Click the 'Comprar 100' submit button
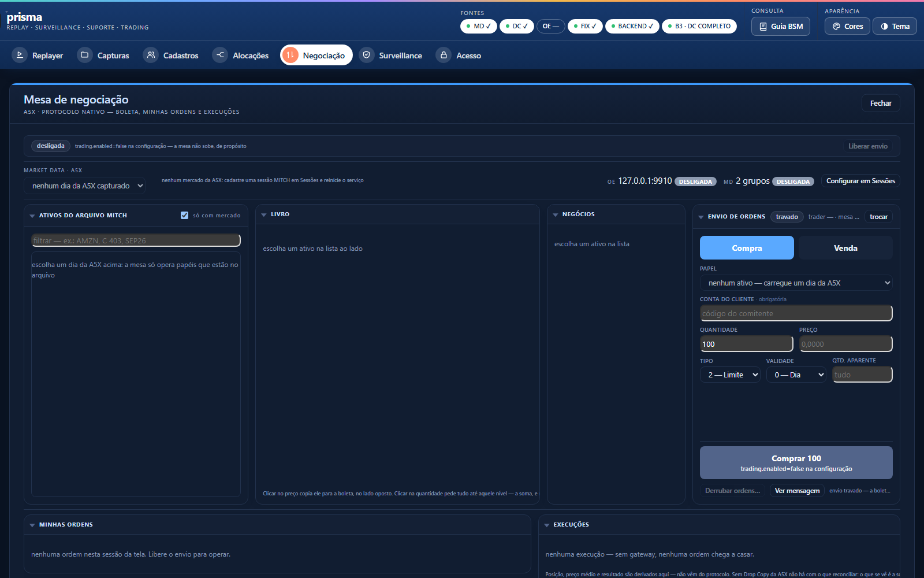Image resolution: width=924 pixels, height=578 pixels. coord(796,462)
